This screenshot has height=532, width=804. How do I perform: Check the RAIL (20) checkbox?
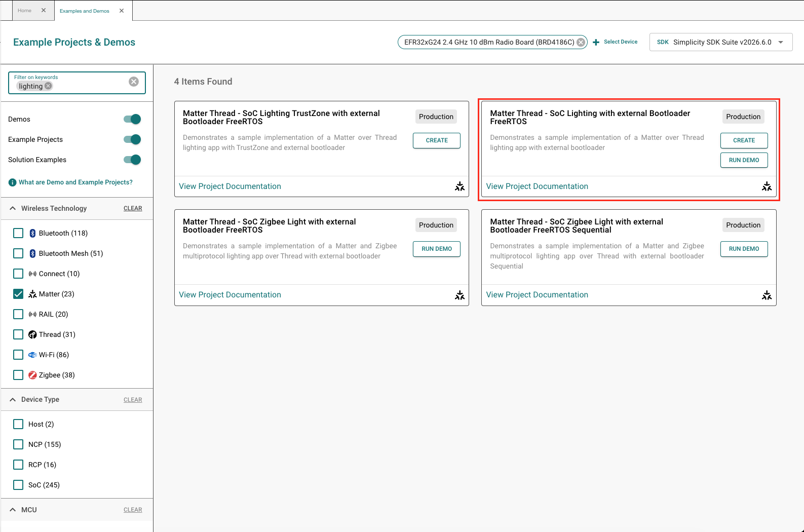(x=18, y=314)
